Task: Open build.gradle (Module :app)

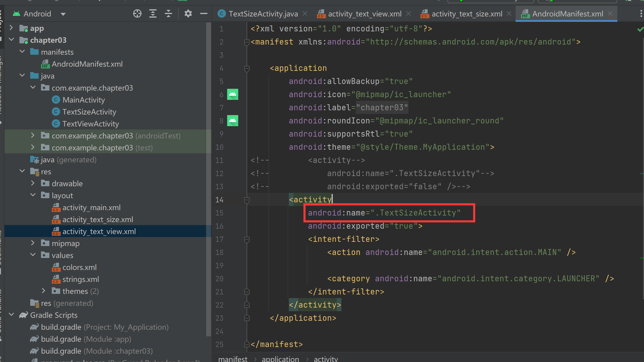Action: pyautogui.click(x=86, y=339)
